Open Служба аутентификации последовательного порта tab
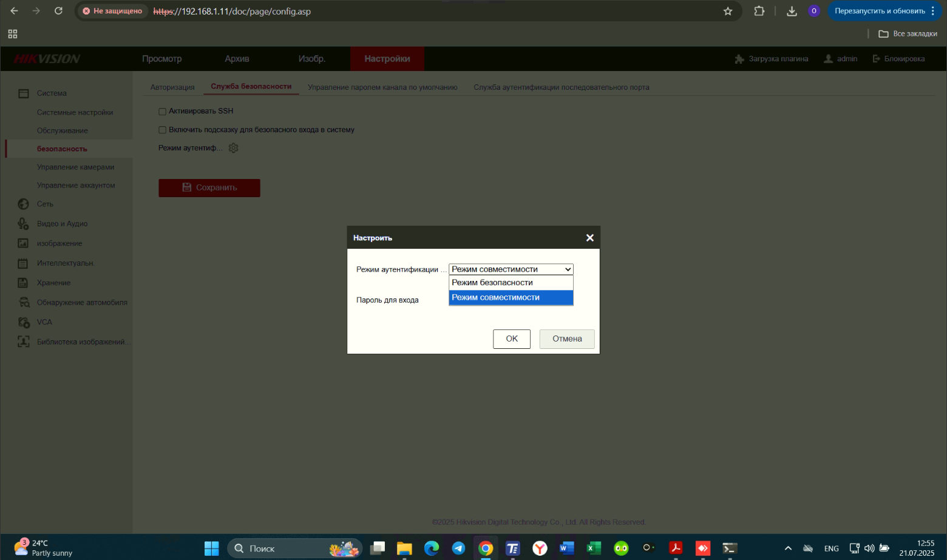This screenshot has width=947, height=560. 562,87
